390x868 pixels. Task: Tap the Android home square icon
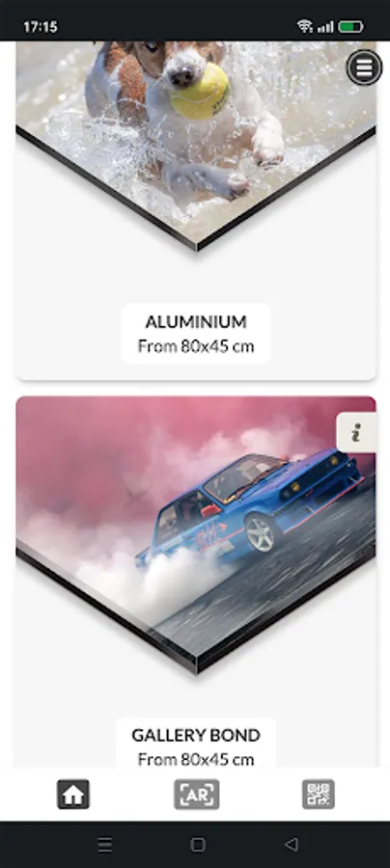(x=198, y=844)
